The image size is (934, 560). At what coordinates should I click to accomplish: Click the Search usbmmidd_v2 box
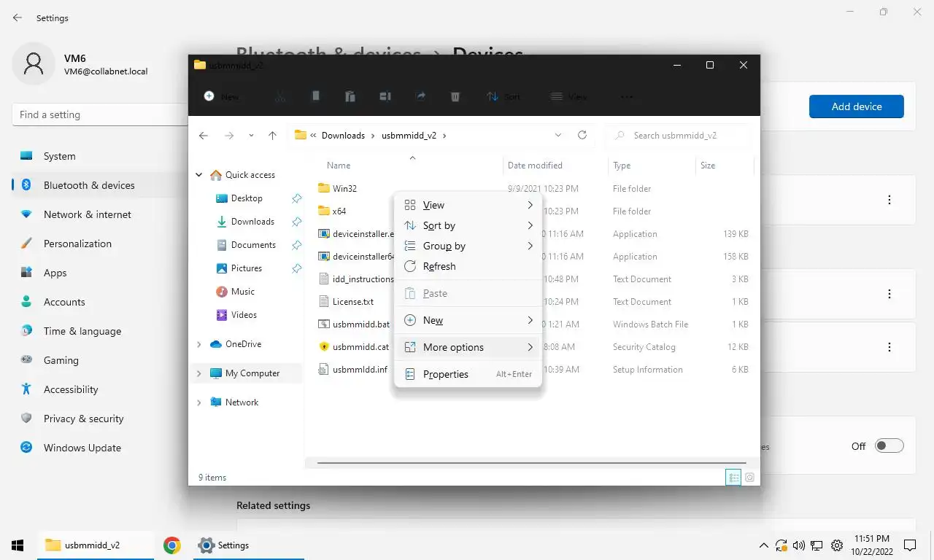pos(678,136)
